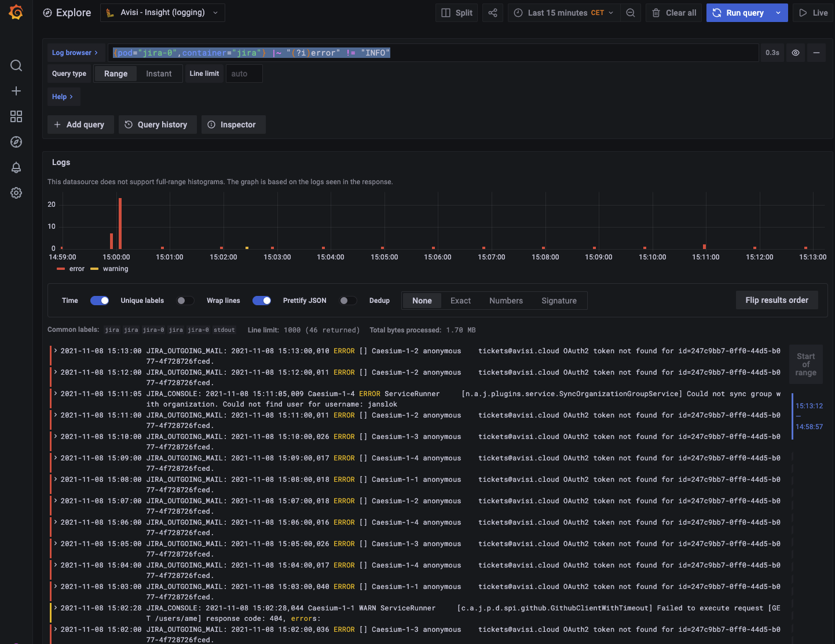Remove the query with the minus icon
835x644 pixels.
[x=816, y=53]
